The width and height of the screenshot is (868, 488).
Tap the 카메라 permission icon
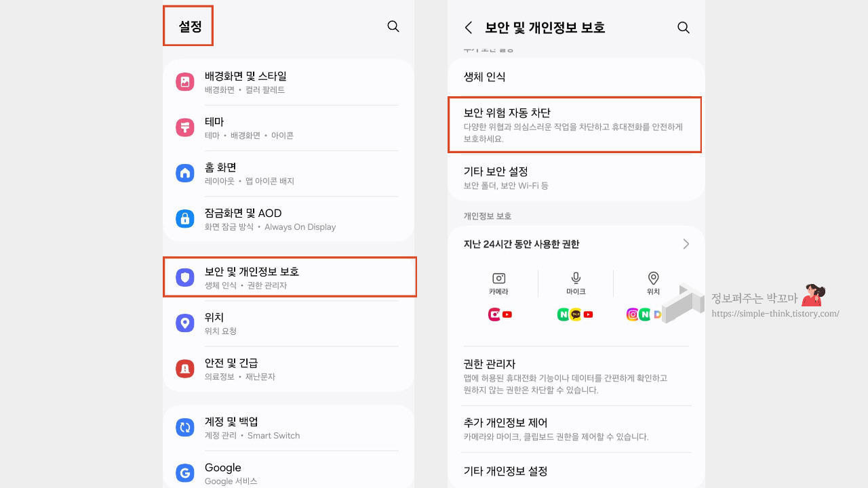point(499,278)
